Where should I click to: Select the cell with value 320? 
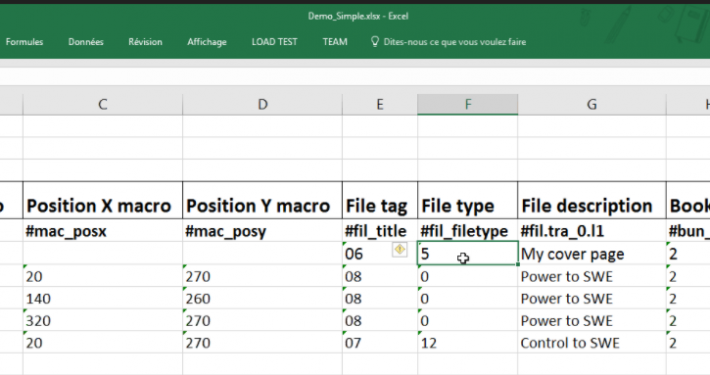point(103,321)
